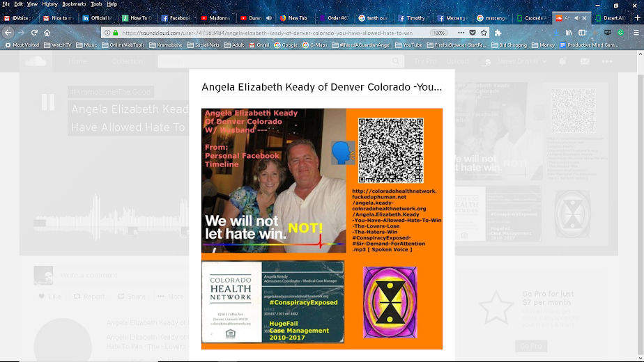Open the History menu
This screenshot has height=362, width=644.
coord(49,4)
